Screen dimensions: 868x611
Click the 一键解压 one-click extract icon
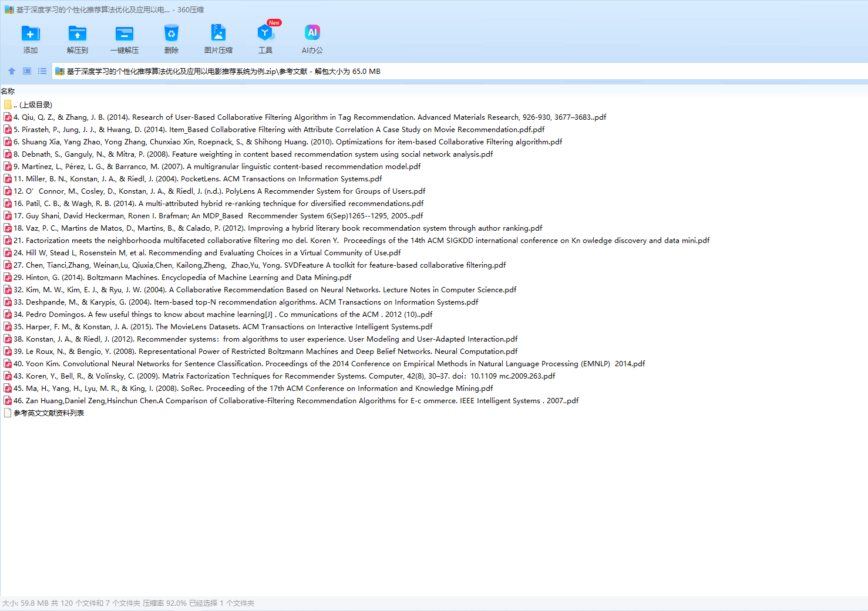click(x=125, y=33)
